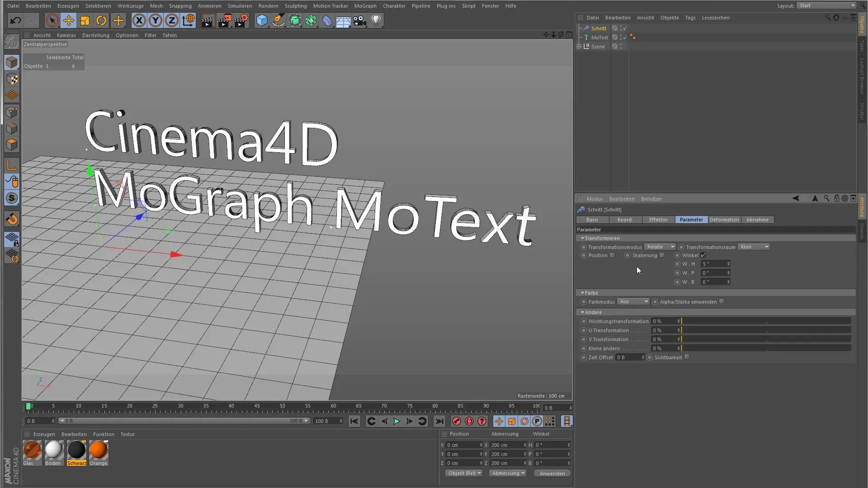This screenshot has width=868, height=488.
Task: Open Layout Start dropdown
Action: 826,5
